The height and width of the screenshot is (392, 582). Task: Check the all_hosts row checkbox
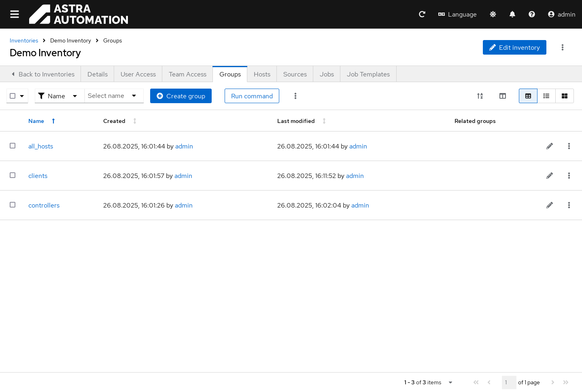tap(13, 146)
